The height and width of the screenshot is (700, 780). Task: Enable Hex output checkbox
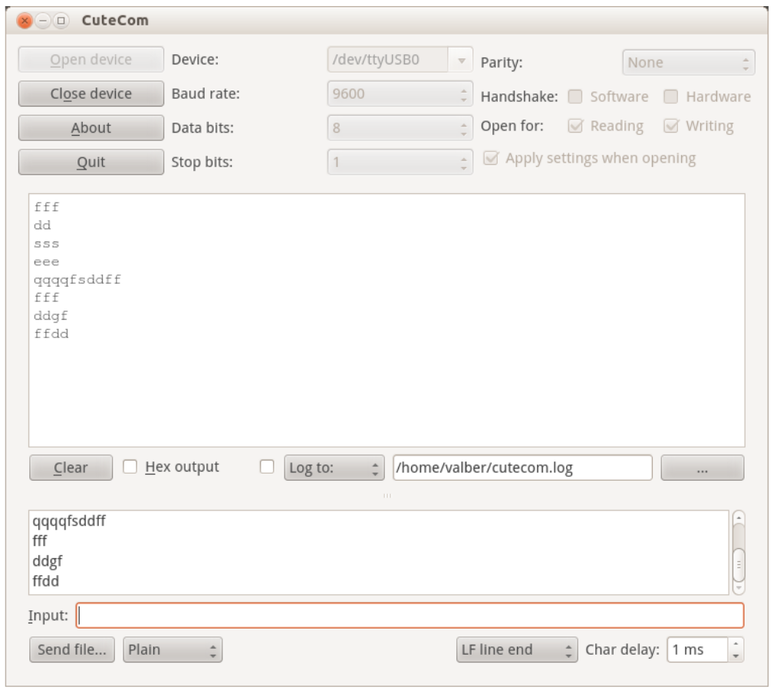[131, 467]
